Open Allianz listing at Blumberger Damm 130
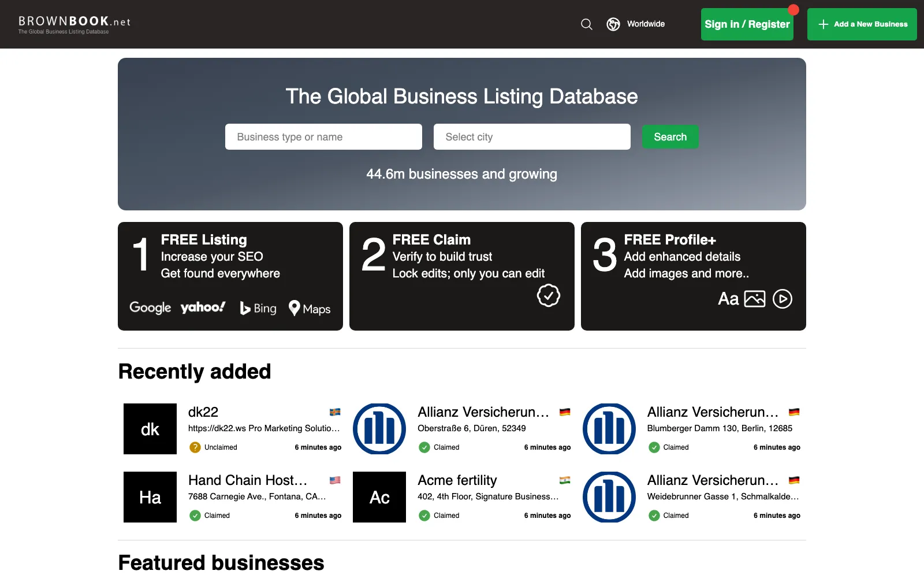 [x=713, y=412]
